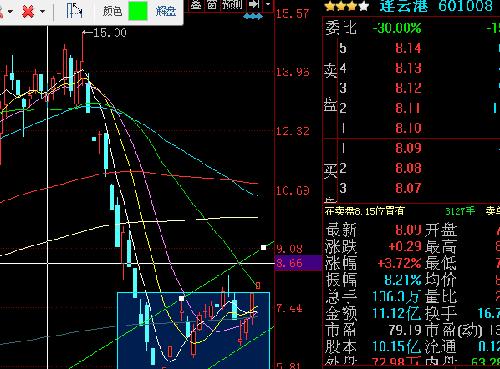Click the red X delete drawing icon

tap(28, 12)
